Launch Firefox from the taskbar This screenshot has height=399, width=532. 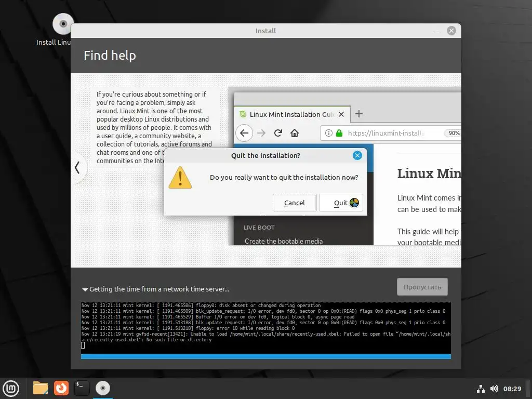(x=61, y=388)
